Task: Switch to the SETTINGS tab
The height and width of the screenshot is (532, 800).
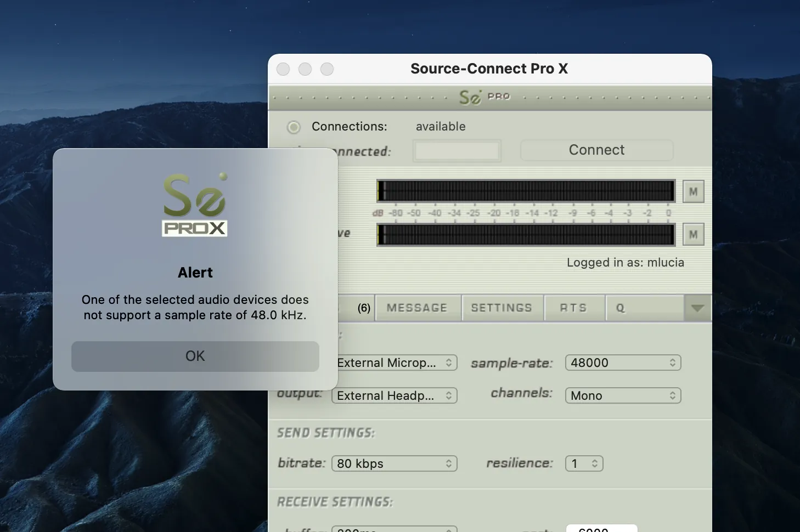Action: click(x=502, y=308)
